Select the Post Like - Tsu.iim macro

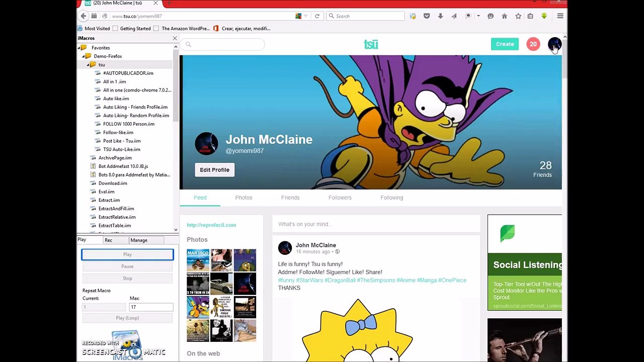point(121,141)
